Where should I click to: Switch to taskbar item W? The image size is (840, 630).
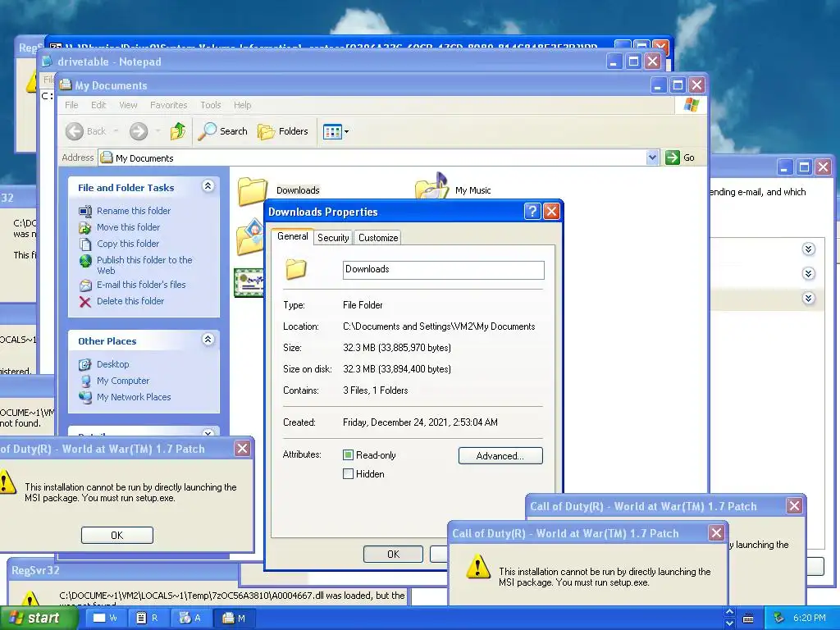106,618
